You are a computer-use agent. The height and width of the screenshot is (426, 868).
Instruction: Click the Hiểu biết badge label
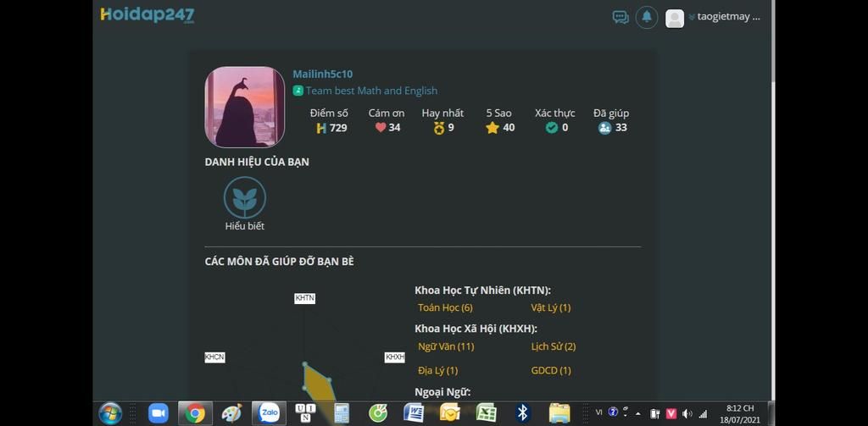coord(245,226)
